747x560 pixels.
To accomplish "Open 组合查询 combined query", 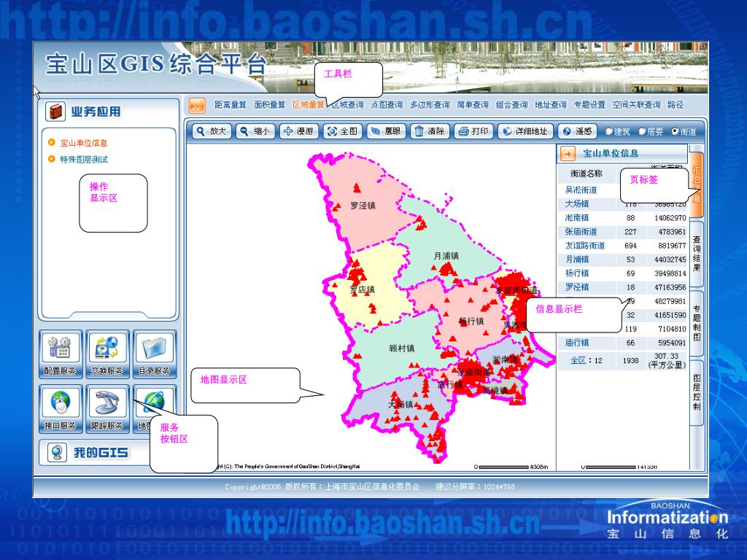I will tap(511, 105).
